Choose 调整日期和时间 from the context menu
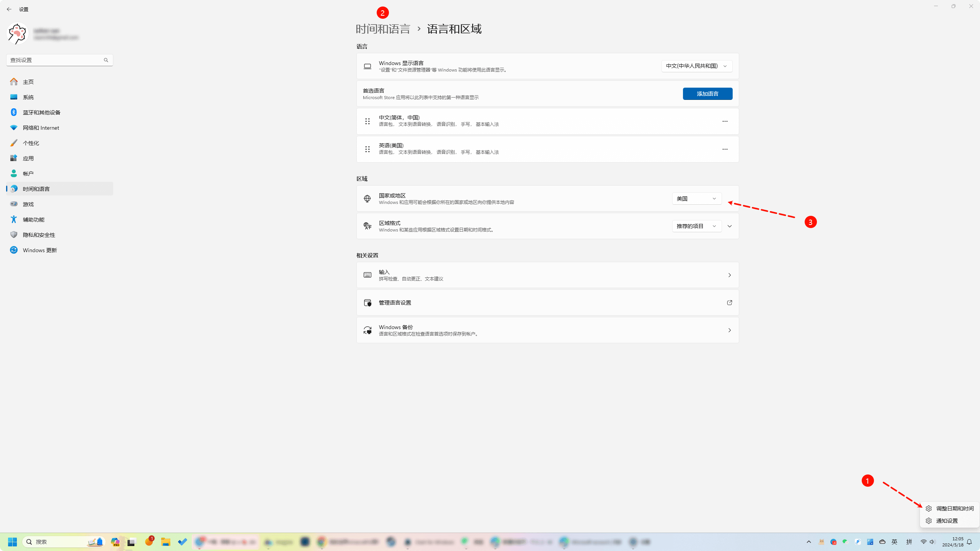Image resolution: width=980 pixels, height=551 pixels. (955, 509)
